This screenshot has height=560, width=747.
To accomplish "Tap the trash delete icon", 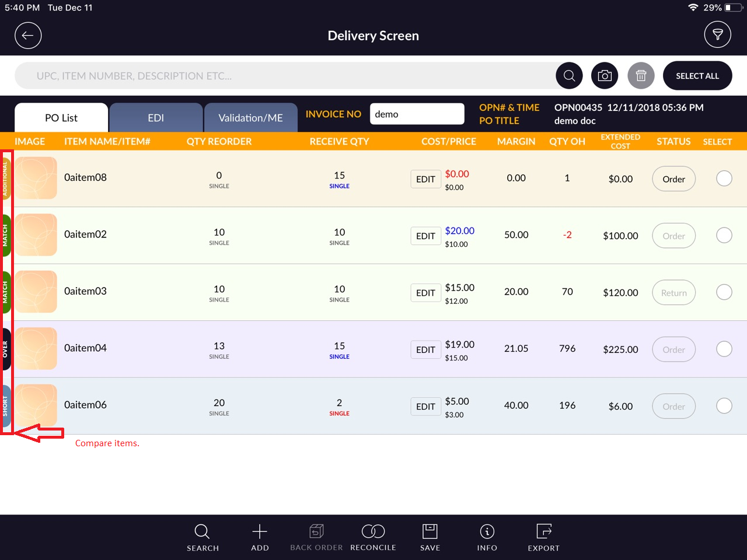I will click(641, 76).
